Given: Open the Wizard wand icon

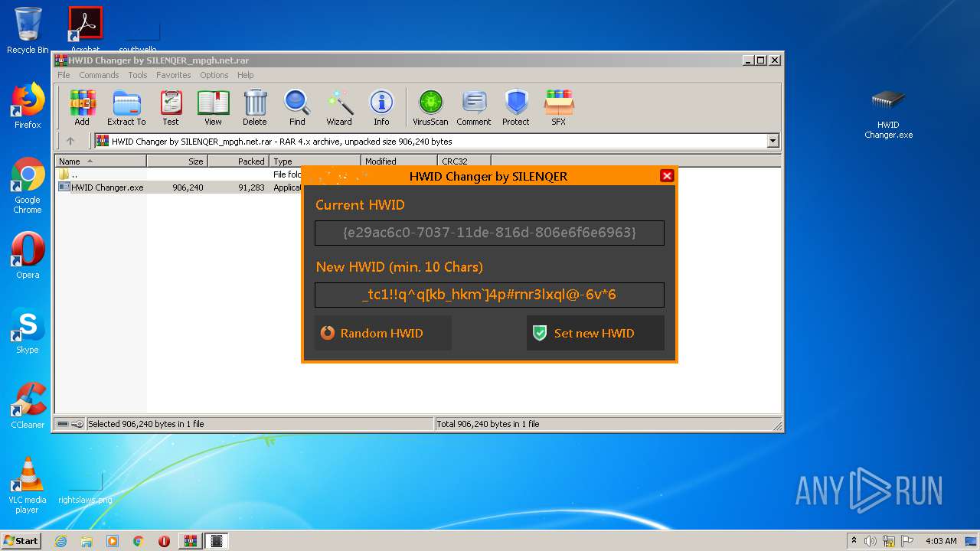Looking at the screenshot, I should (339, 107).
